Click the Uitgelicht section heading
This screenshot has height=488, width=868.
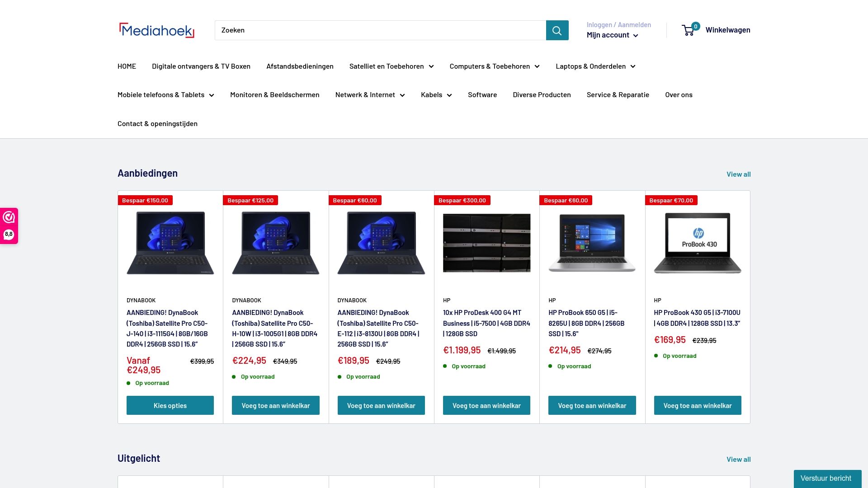click(139, 458)
